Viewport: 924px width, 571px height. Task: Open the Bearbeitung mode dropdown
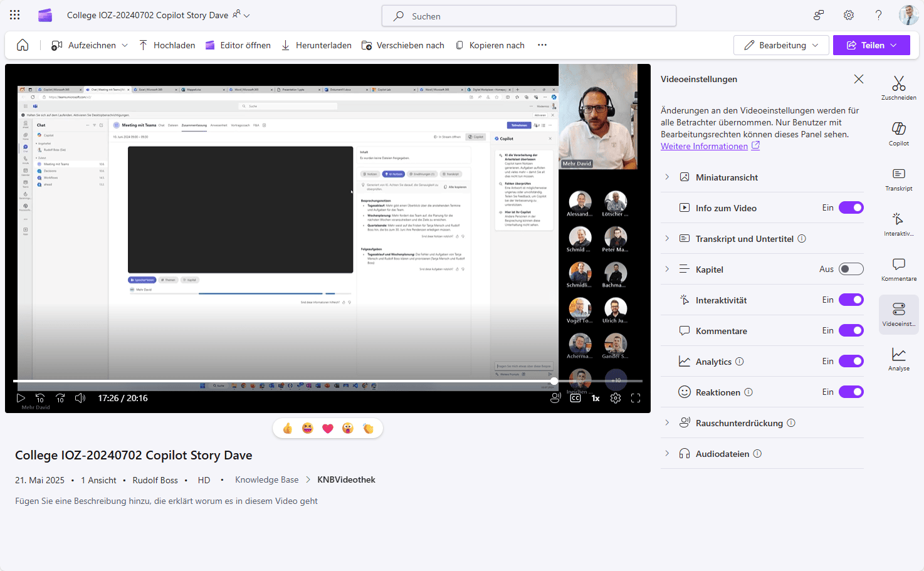(x=781, y=45)
